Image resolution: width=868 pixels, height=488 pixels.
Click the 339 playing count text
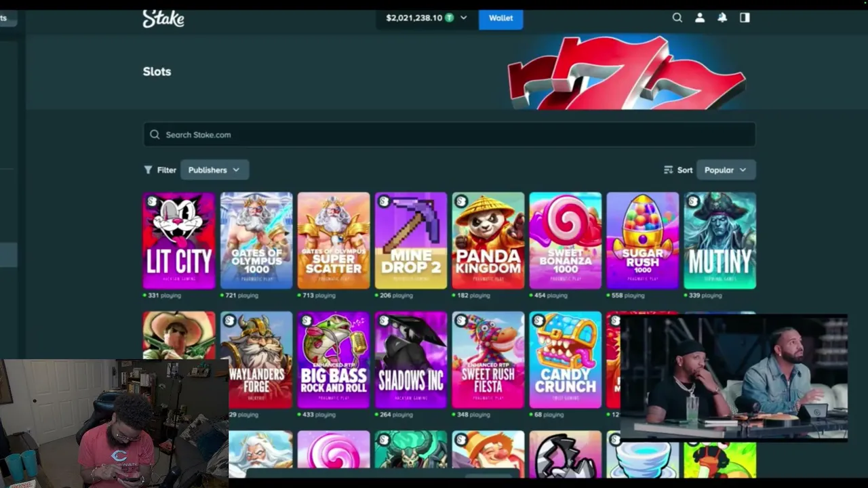705,296
